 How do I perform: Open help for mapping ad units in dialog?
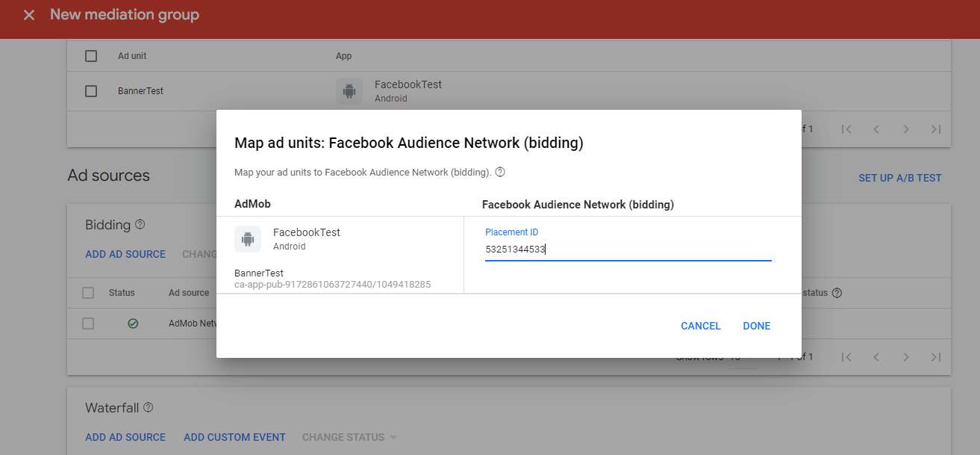point(500,172)
